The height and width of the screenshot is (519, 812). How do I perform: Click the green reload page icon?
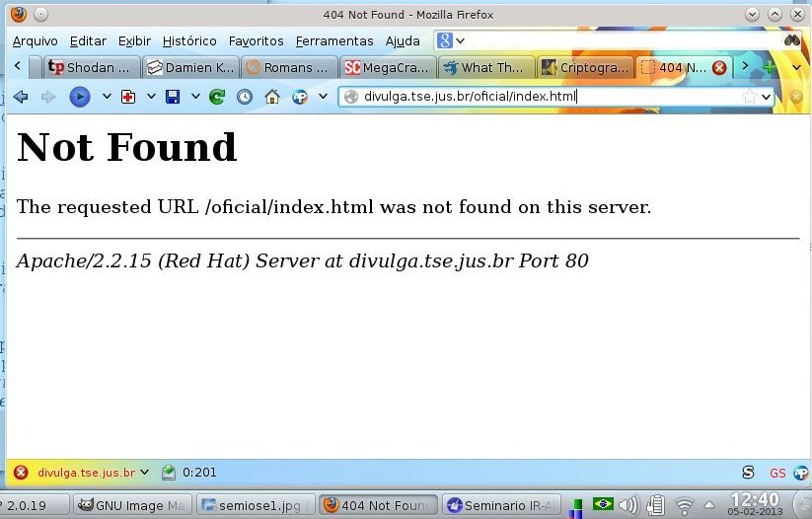[x=217, y=97]
